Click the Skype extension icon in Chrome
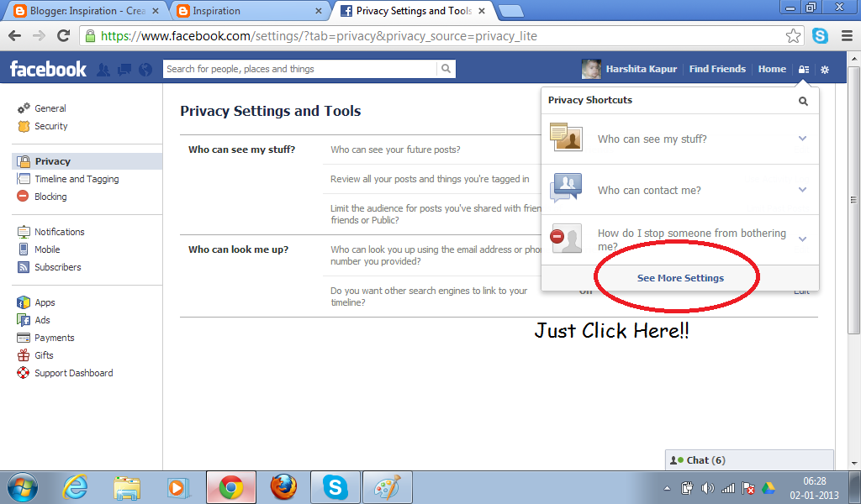The image size is (861, 504). [821, 36]
